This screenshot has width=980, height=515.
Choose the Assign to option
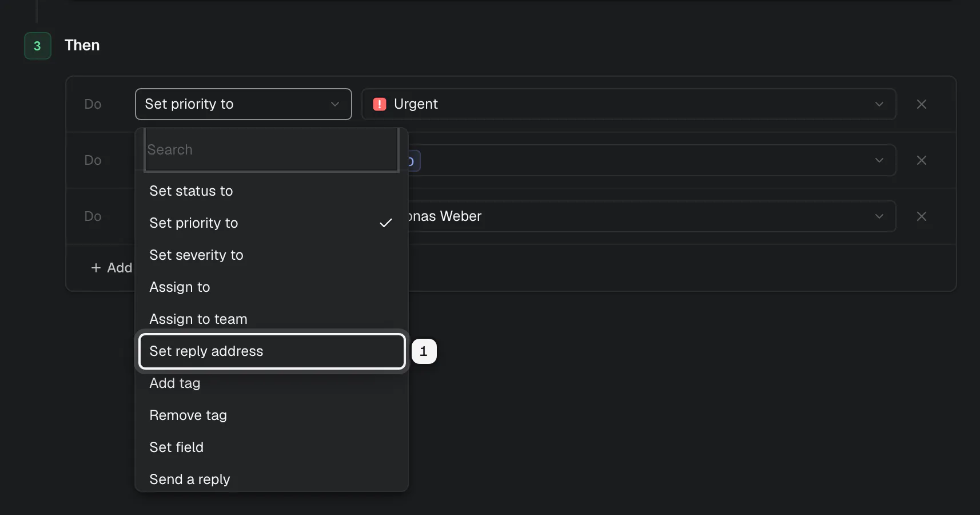pos(272,287)
